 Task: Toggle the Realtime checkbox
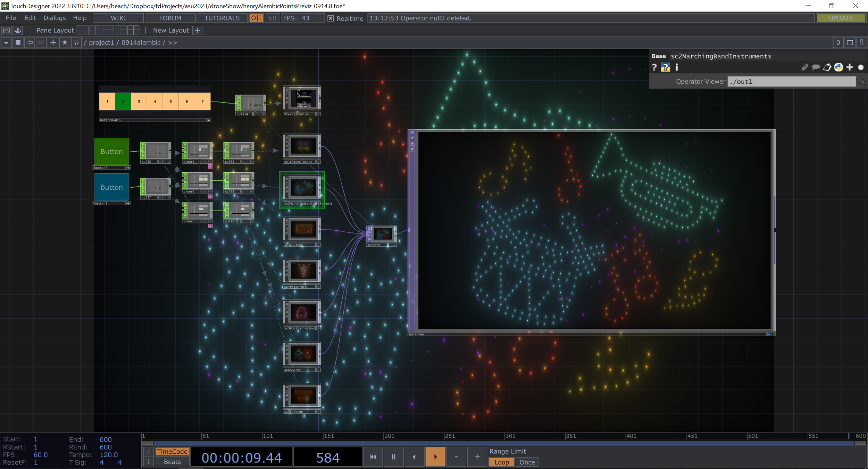pyautogui.click(x=331, y=18)
